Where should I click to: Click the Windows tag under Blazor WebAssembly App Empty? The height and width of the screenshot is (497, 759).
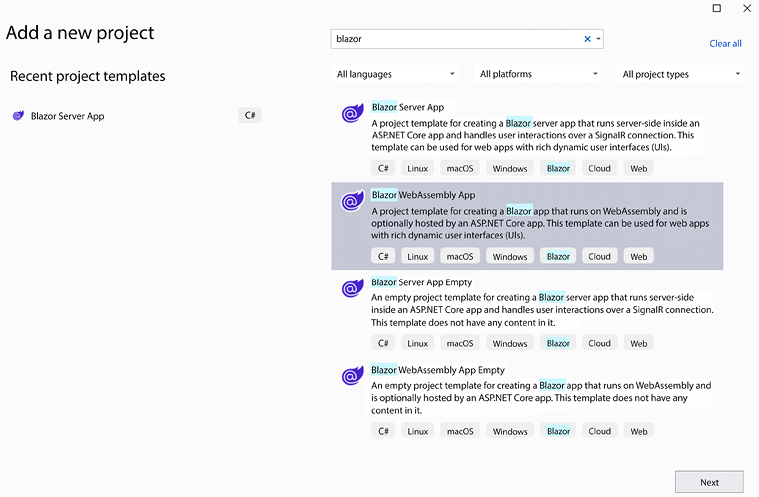coord(510,431)
